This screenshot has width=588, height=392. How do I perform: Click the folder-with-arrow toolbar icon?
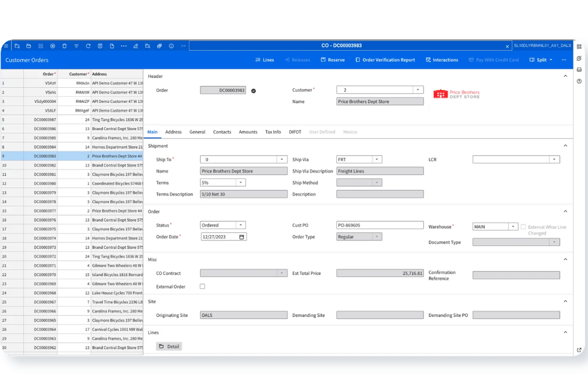(17, 46)
